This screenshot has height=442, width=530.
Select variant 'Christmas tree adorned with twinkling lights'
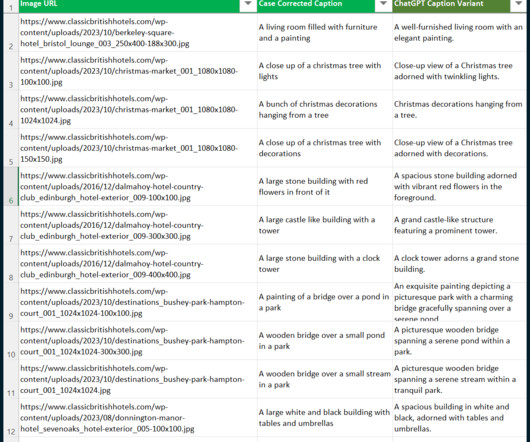459,71
